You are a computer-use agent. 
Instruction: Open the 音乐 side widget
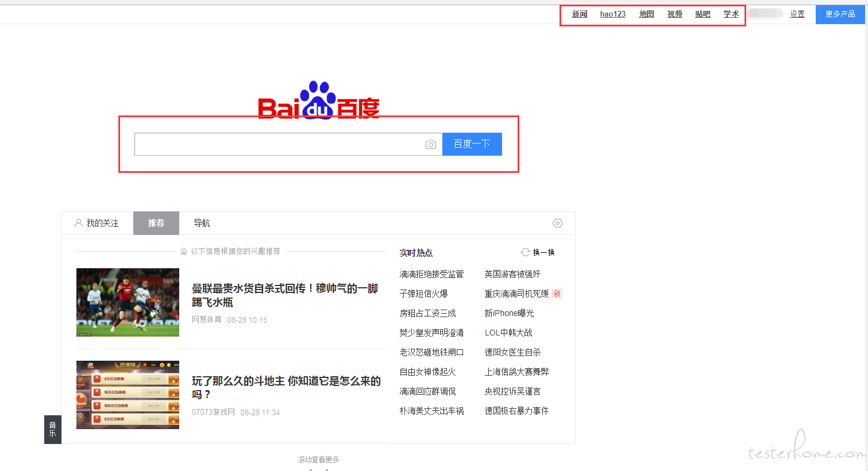point(53,429)
